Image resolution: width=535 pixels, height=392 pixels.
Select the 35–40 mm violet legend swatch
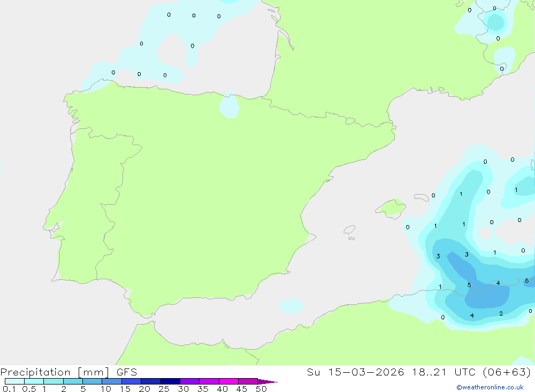pos(209,381)
